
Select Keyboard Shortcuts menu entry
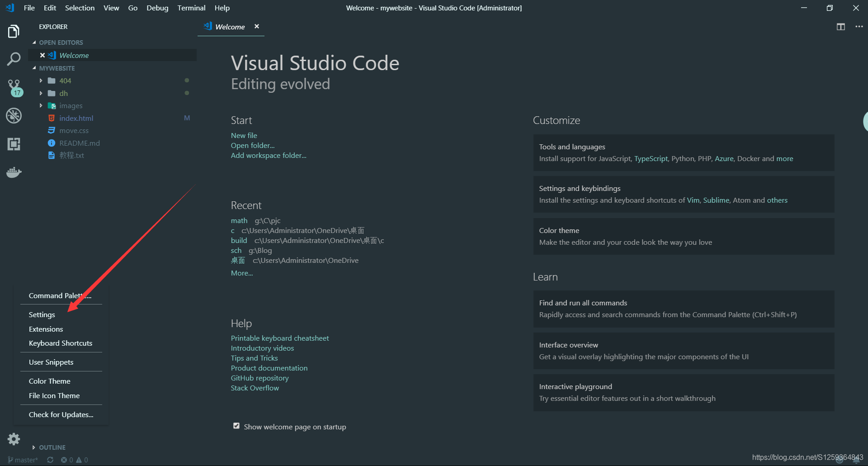point(61,343)
